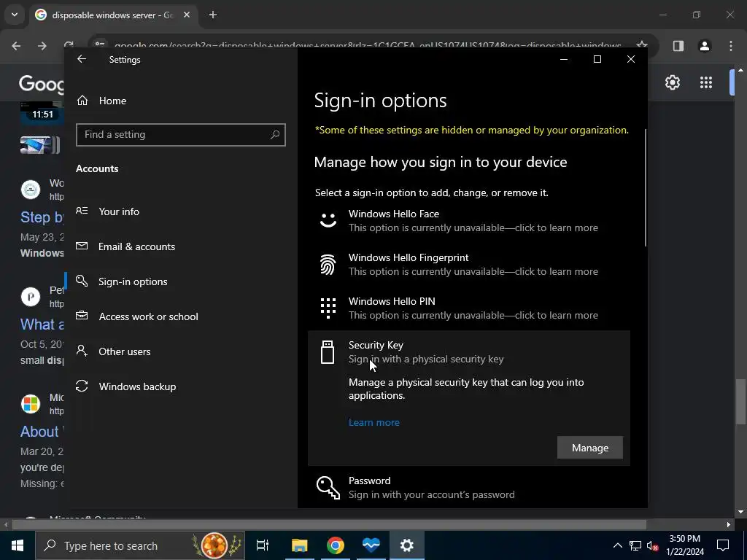This screenshot has height=560, width=747.
Task: Click the muted volume tray icon
Action: [x=653, y=545]
